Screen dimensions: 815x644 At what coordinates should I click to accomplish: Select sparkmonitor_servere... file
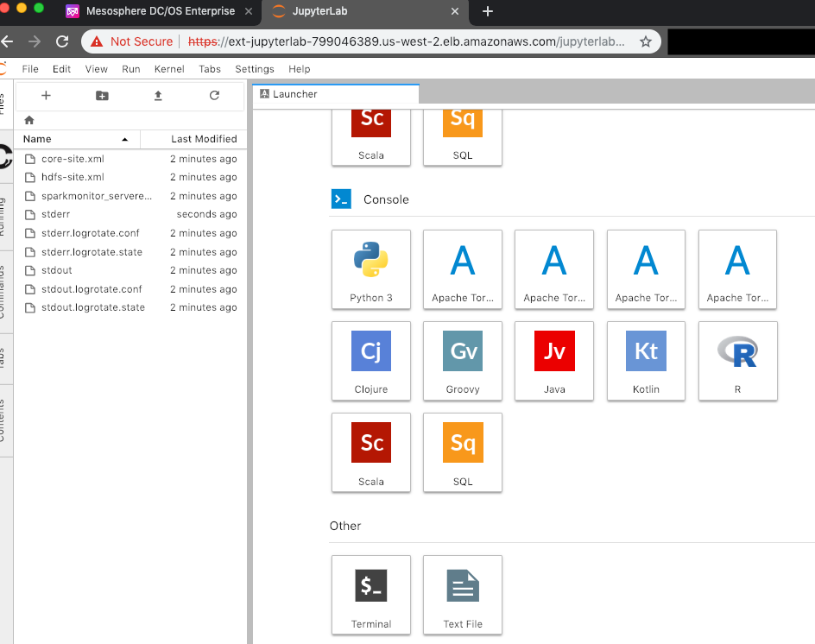(130, 196)
